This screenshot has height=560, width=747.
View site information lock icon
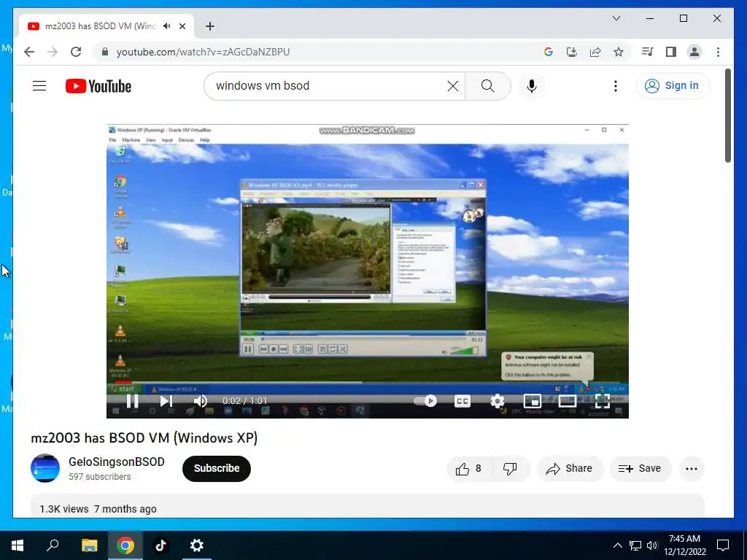point(105,52)
